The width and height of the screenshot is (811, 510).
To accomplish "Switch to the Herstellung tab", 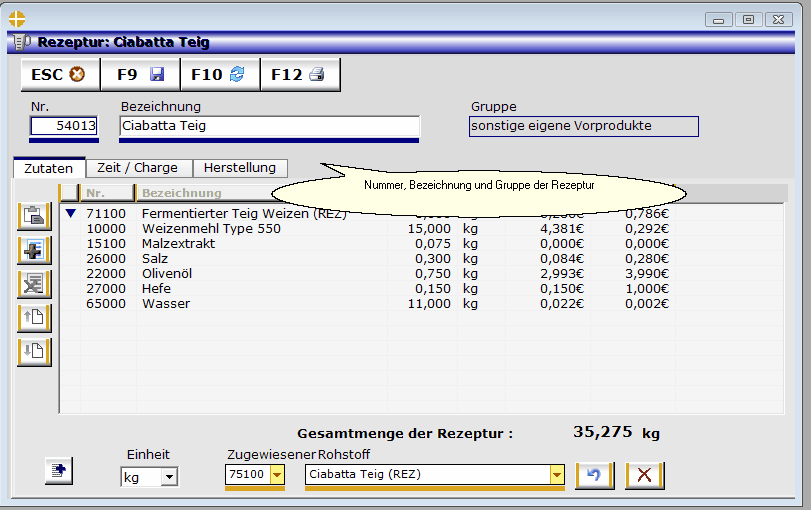I will [x=240, y=168].
